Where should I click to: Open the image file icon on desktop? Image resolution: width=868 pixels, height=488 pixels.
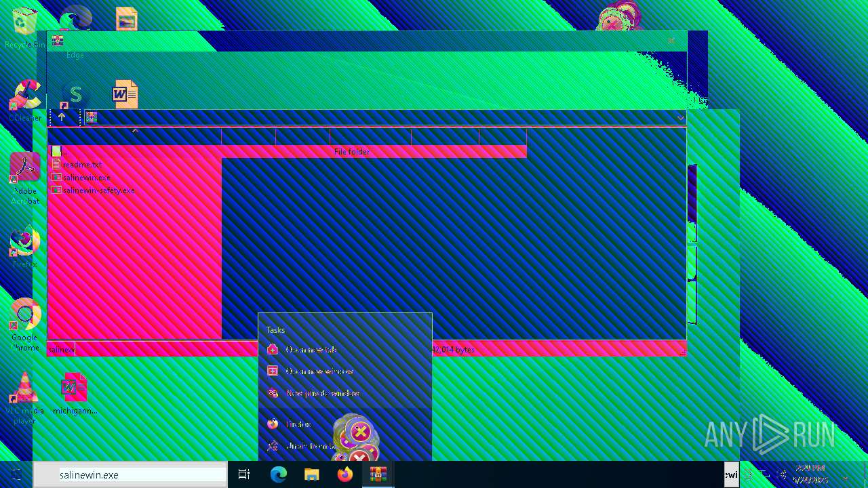pos(126,19)
